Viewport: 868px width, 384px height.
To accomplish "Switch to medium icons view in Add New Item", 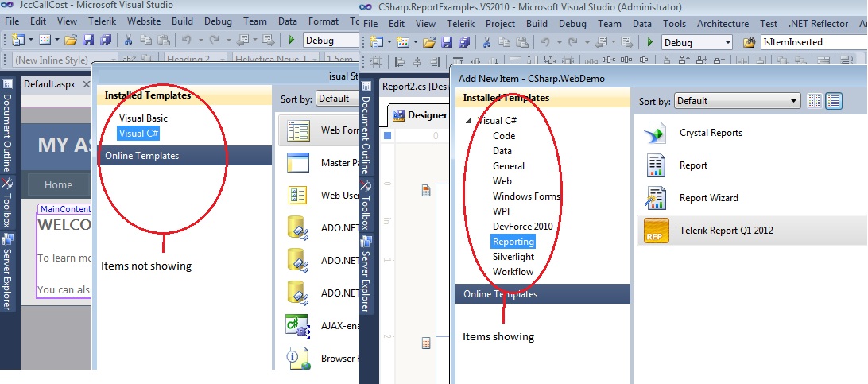I will tap(834, 101).
